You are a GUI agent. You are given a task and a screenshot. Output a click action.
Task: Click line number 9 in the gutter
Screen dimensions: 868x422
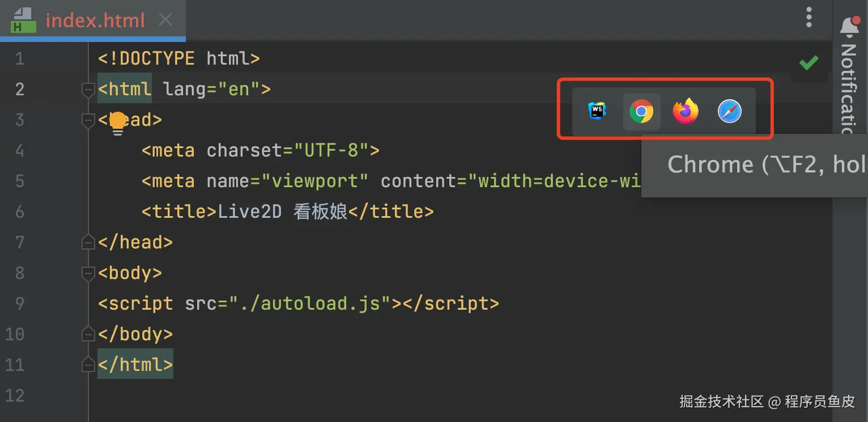(x=19, y=303)
